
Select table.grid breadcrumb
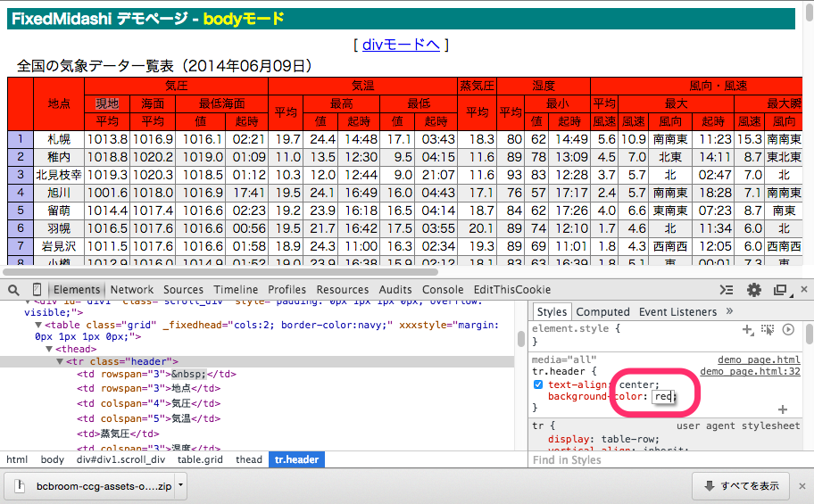point(200,459)
